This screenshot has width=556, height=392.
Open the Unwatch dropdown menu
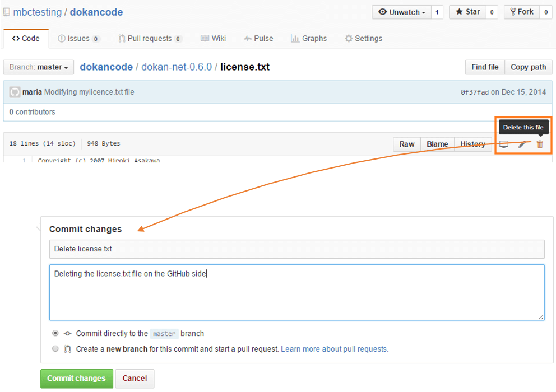coord(401,12)
